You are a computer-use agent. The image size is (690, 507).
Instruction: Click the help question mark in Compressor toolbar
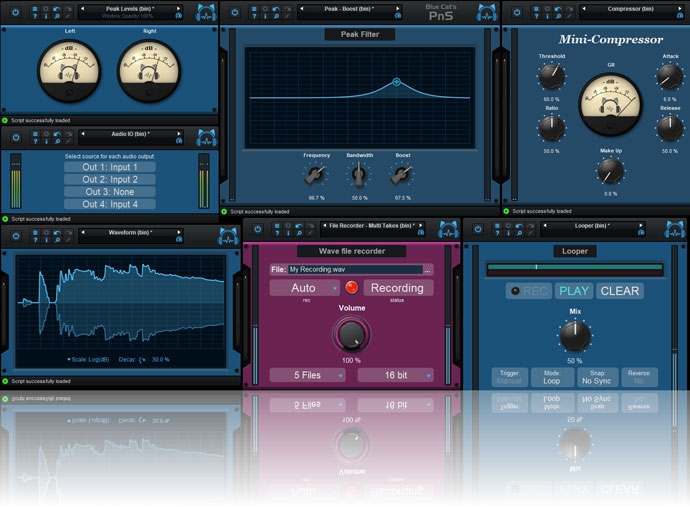535,17
